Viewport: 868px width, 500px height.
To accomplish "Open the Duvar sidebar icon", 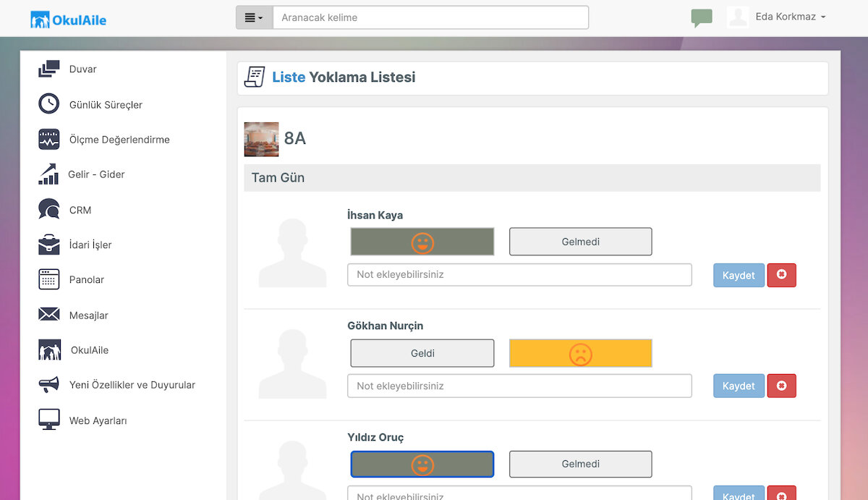I will [x=48, y=69].
